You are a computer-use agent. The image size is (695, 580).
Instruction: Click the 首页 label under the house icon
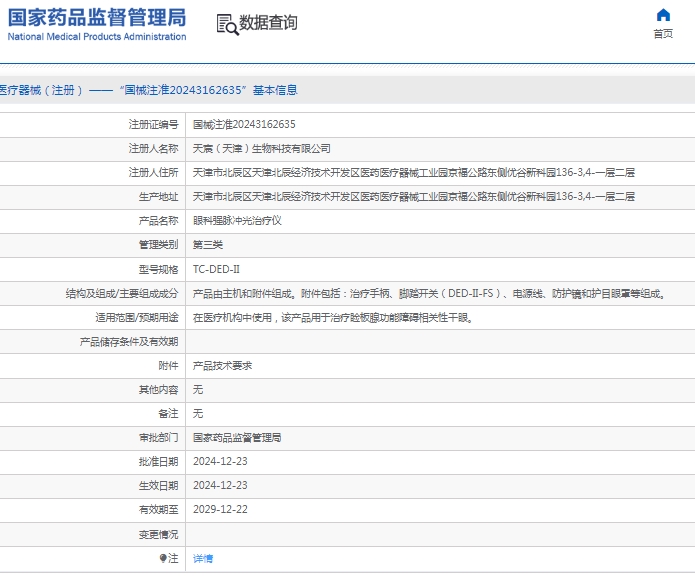(x=663, y=34)
